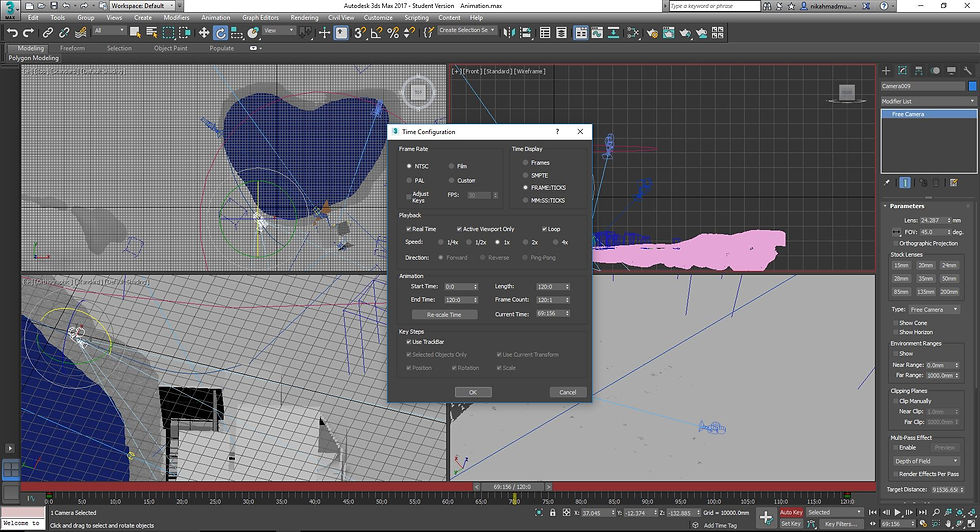Select the Bind to Space Warp tool

(x=81, y=33)
